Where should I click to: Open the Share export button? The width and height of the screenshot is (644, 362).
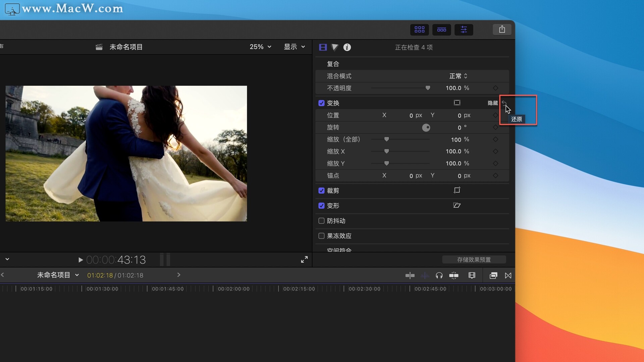click(502, 29)
